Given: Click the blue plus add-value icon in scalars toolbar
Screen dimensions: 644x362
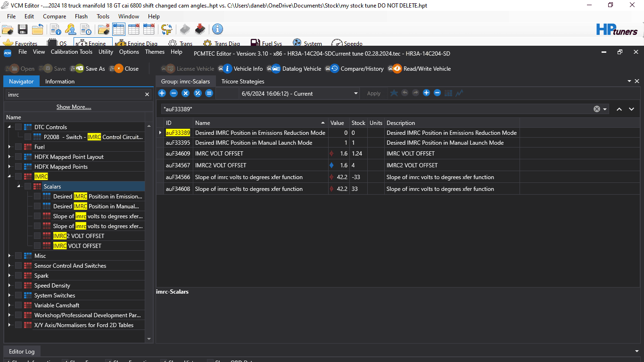Looking at the screenshot, I should coord(162,93).
